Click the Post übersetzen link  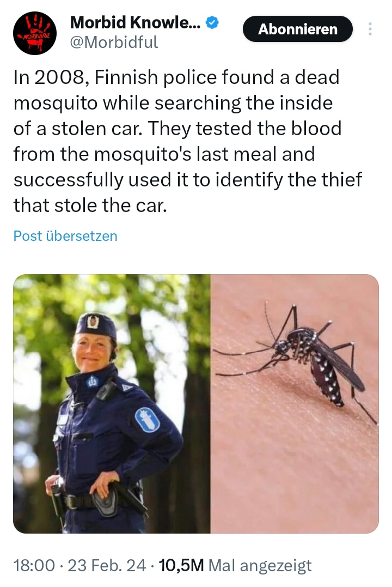click(65, 236)
